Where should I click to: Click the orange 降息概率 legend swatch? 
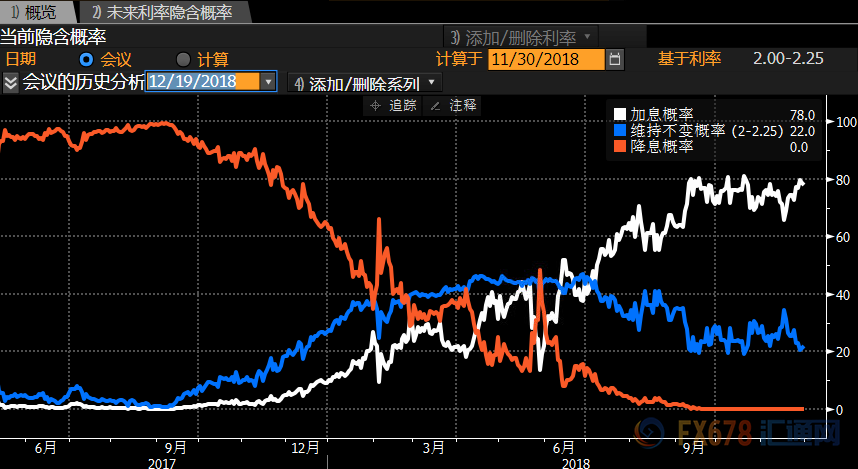click(620, 146)
